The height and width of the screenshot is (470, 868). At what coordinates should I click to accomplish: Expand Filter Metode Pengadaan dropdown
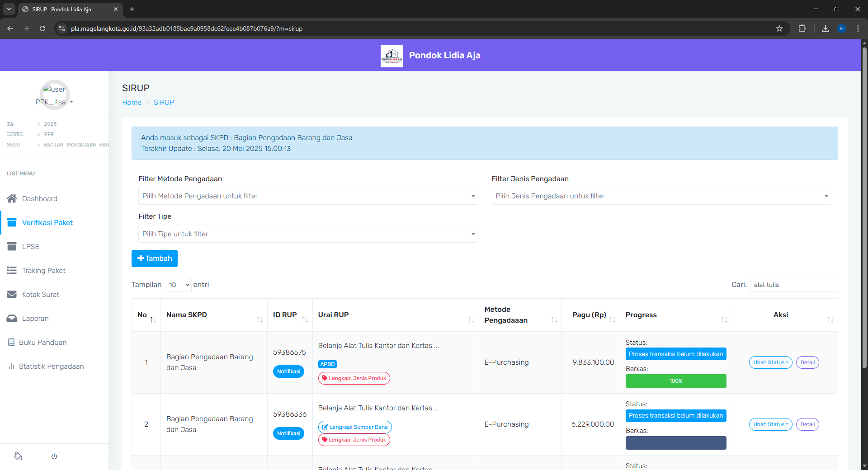[307, 196]
